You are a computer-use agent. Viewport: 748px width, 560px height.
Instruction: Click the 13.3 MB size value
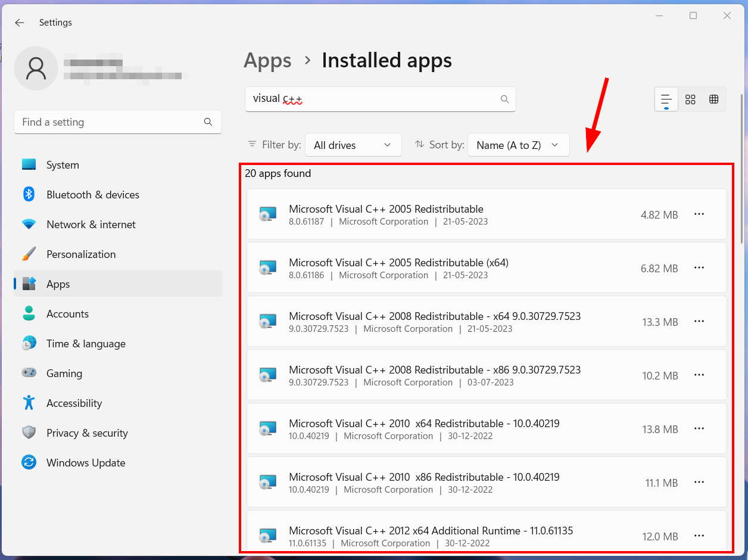tap(660, 322)
